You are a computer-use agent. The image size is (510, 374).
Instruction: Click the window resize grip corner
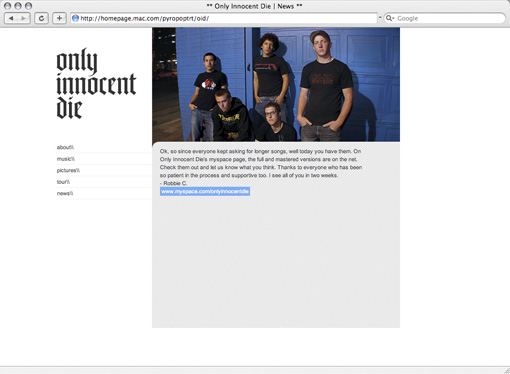click(x=506, y=370)
